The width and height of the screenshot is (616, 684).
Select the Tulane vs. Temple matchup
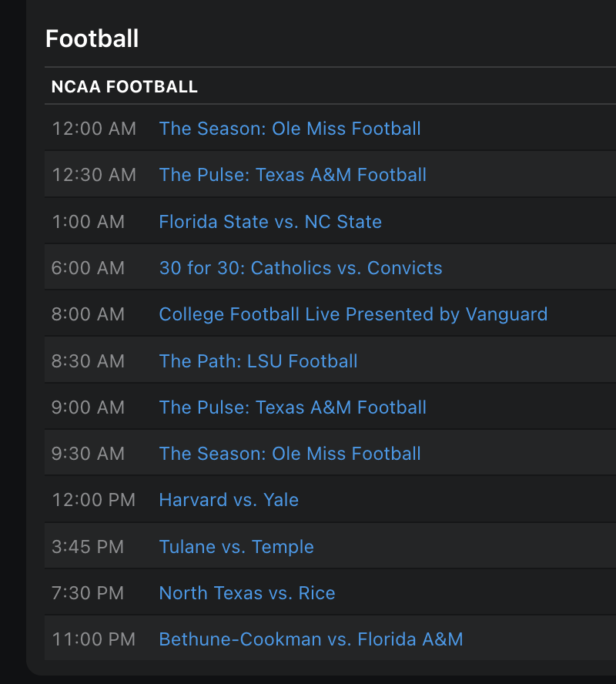tap(236, 547)
